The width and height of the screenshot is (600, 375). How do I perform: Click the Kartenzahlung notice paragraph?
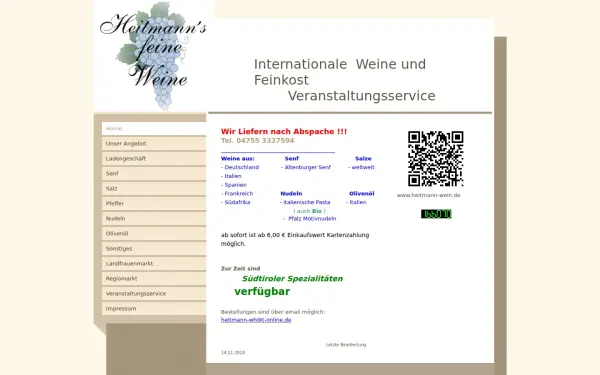(x=295, y=239)
